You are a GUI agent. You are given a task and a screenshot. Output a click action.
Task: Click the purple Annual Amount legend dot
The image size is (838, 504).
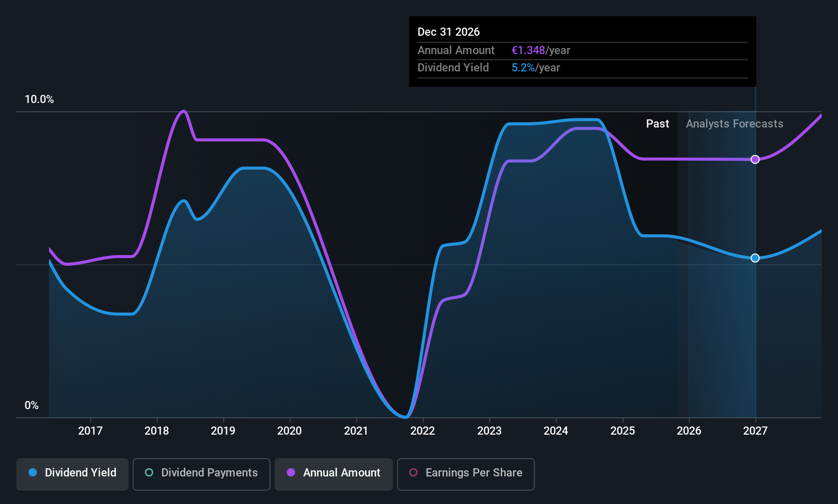290,473
